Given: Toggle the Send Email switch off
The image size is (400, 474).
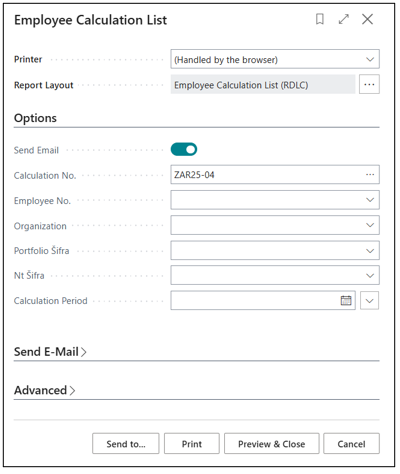Looking at the screenshot, I should (184, 150).
